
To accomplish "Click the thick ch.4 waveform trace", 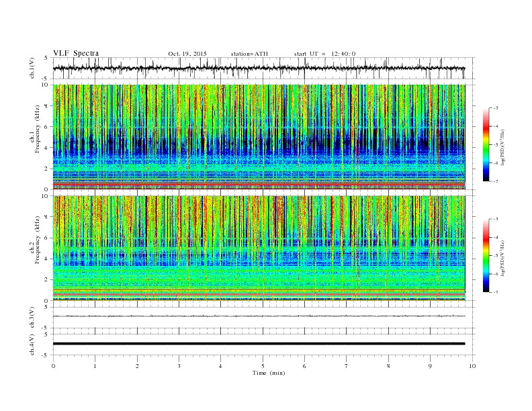I will 259,344.
